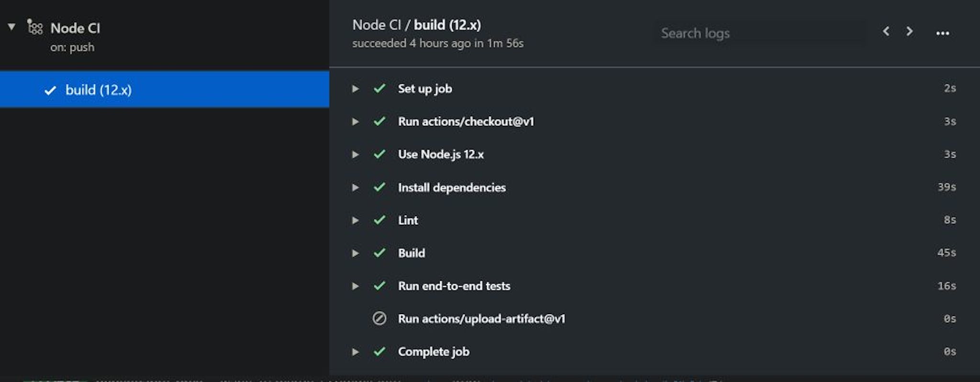This screenshot has height=382, width=980.
Task: Open the three-dot log options menu
Action: (942, 33)
